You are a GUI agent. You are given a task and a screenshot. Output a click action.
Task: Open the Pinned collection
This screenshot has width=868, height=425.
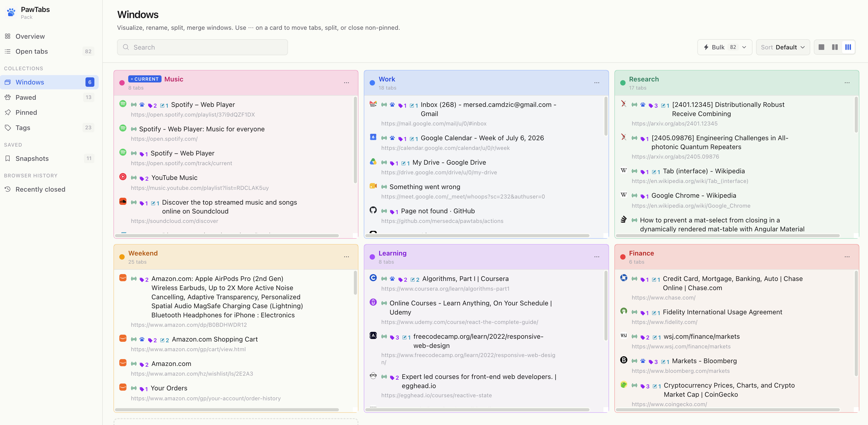click(x=49, y=112)
